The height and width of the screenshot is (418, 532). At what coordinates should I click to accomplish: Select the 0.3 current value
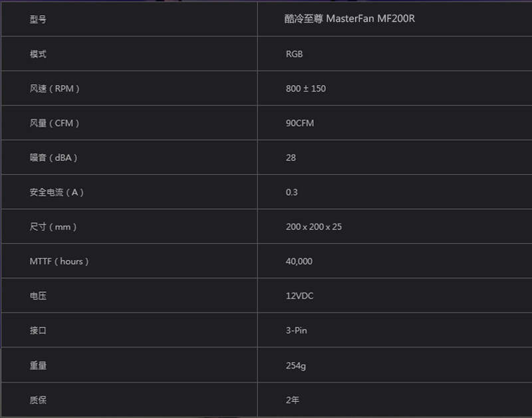292,192
